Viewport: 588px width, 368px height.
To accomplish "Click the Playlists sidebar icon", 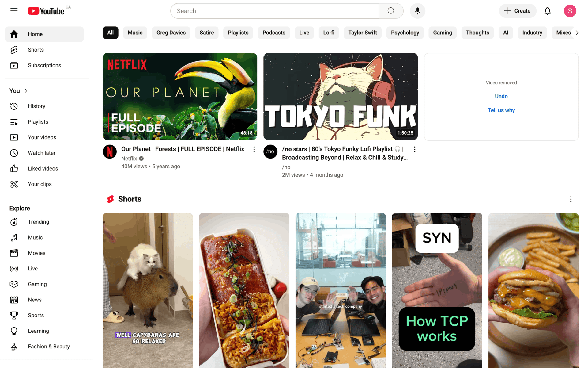I will 14,122.
